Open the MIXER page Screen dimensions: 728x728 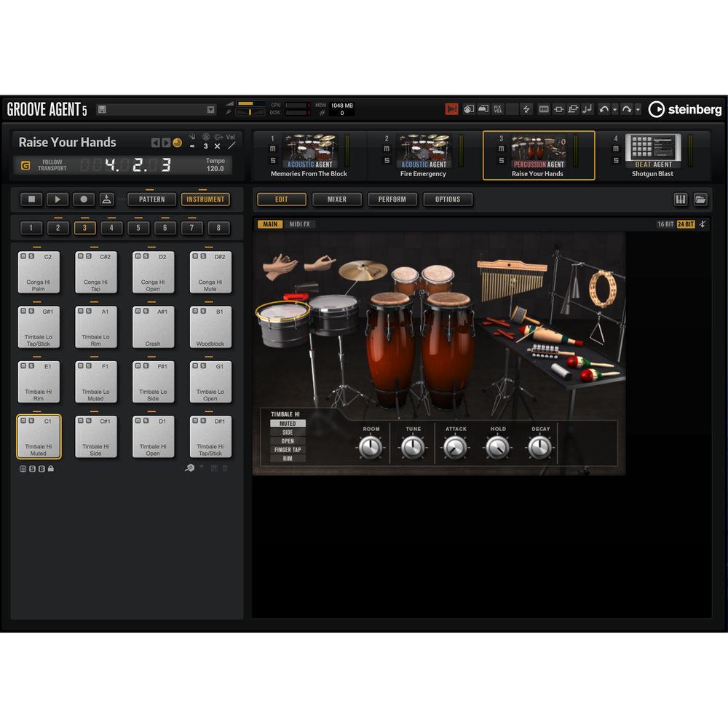pyautogui.click(x=337, y=199)
